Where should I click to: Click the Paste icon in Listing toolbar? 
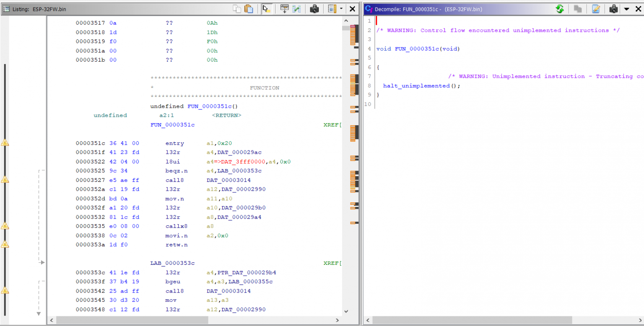point(249,9)
